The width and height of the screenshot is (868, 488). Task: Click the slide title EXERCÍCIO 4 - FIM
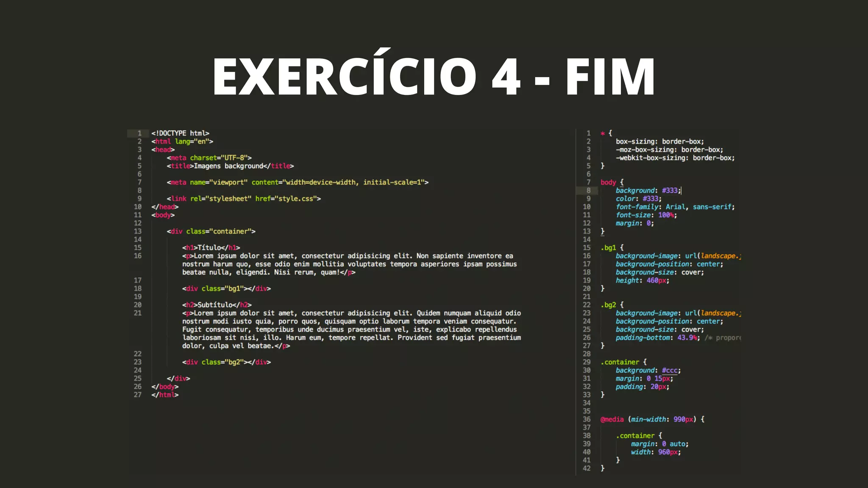(x=434, y=72)
